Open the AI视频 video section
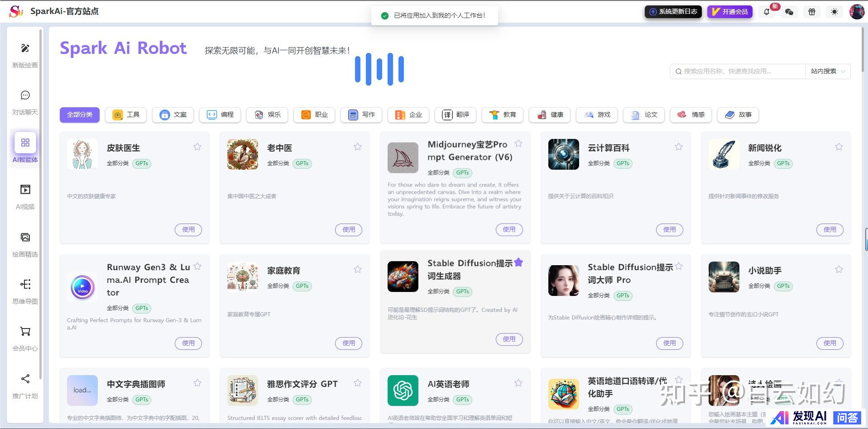The height and width of the screenshot is (429, 868). [25, 190]
